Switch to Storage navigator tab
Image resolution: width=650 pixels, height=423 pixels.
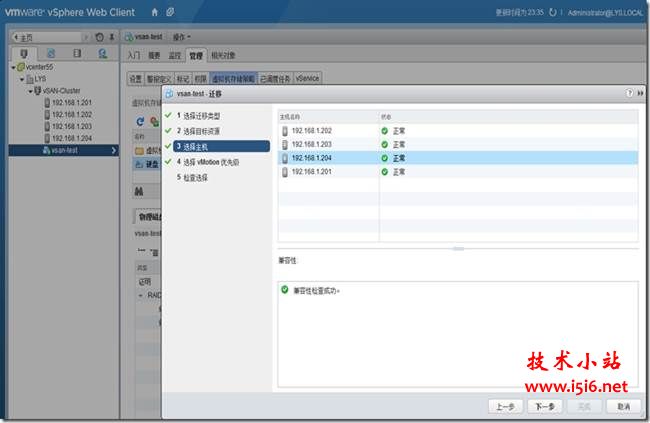point(77,53)
